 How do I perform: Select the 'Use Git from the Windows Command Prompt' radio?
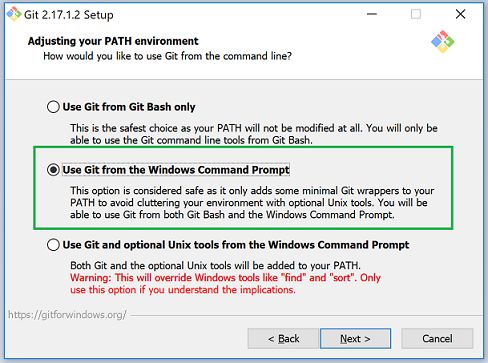[53, 170]
